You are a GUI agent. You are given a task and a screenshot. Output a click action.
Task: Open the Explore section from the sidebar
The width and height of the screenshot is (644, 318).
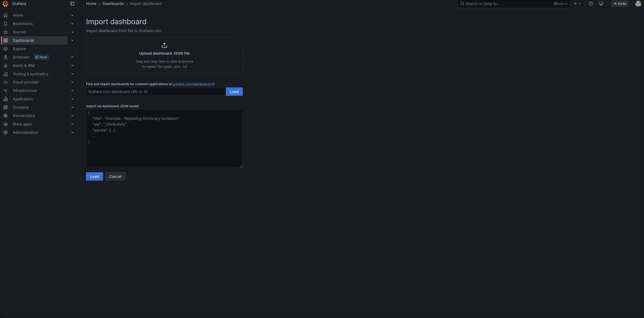pyautogui.click(x=20, y=49)
